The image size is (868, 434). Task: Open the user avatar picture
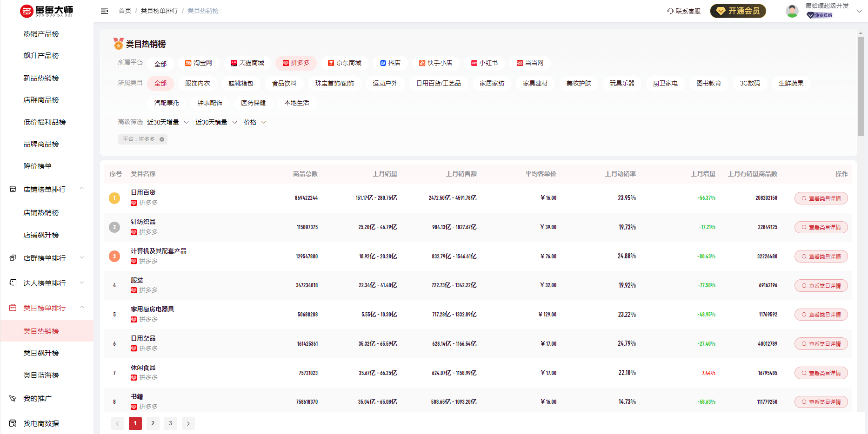[x=792, y=11]
